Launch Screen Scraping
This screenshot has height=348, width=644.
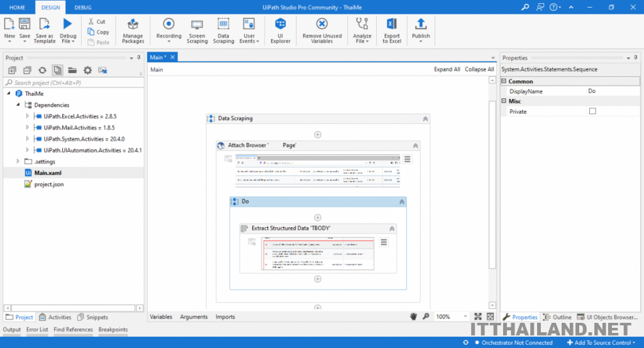(197, 30)
